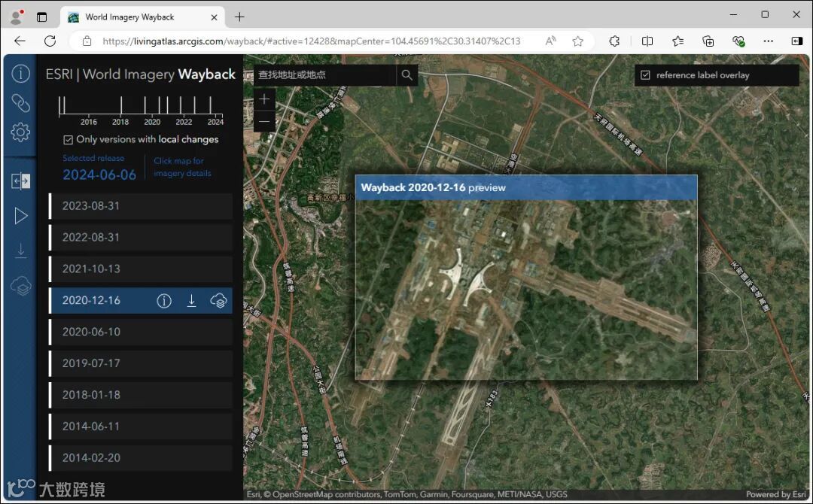The width and height of the screenshot is (813, 504).
Task: Select the 2019-07-17 release
Action: click(x=141, y=363)
